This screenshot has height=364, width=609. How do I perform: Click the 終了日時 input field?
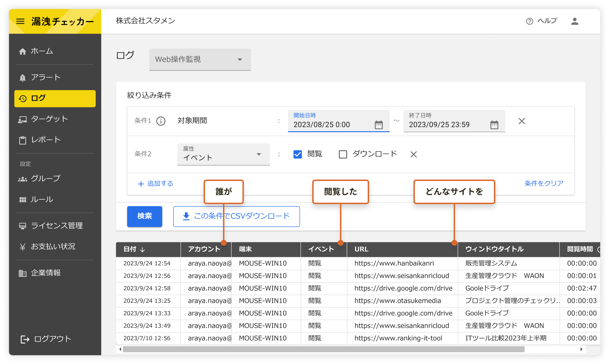454,121
